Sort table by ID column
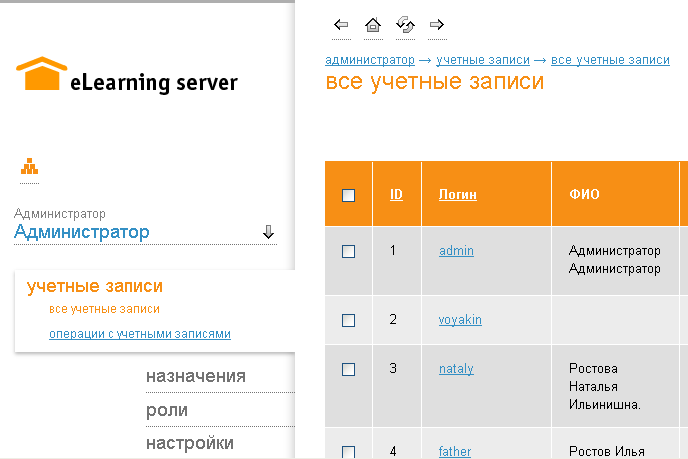688x459 pixels. coord(397,195)
